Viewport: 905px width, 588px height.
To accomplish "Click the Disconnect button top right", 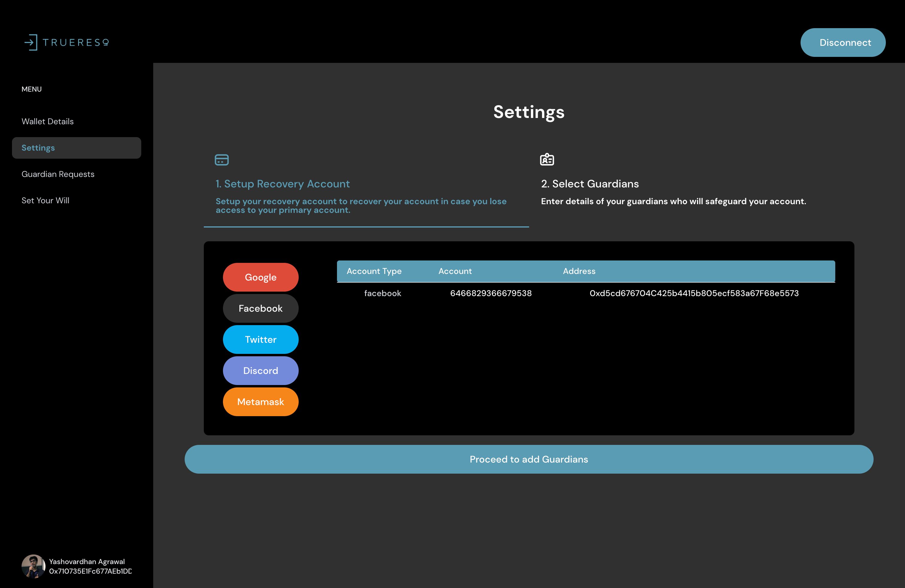I will click(845, 42).
